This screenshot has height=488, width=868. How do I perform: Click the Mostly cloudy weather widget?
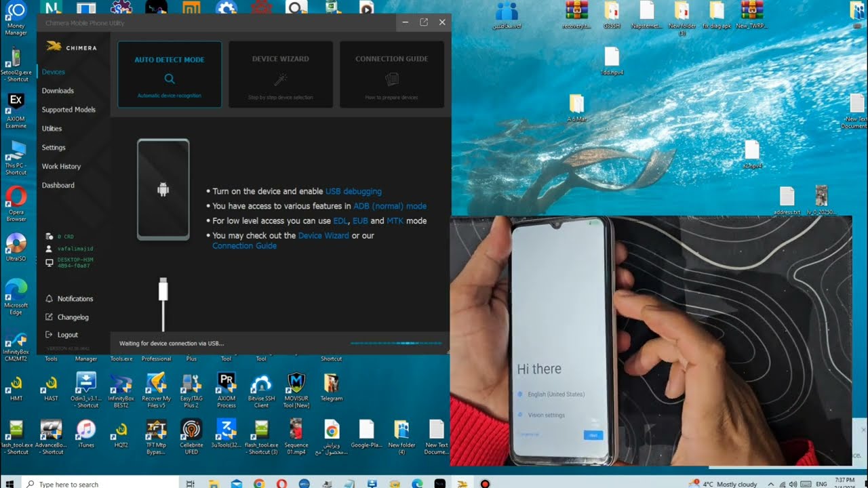tap(723, 484)
